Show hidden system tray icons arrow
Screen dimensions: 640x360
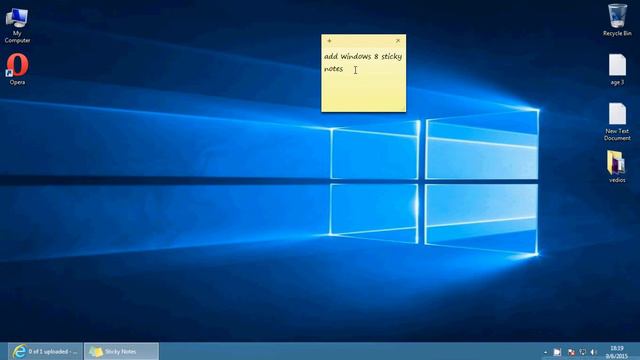546,352
